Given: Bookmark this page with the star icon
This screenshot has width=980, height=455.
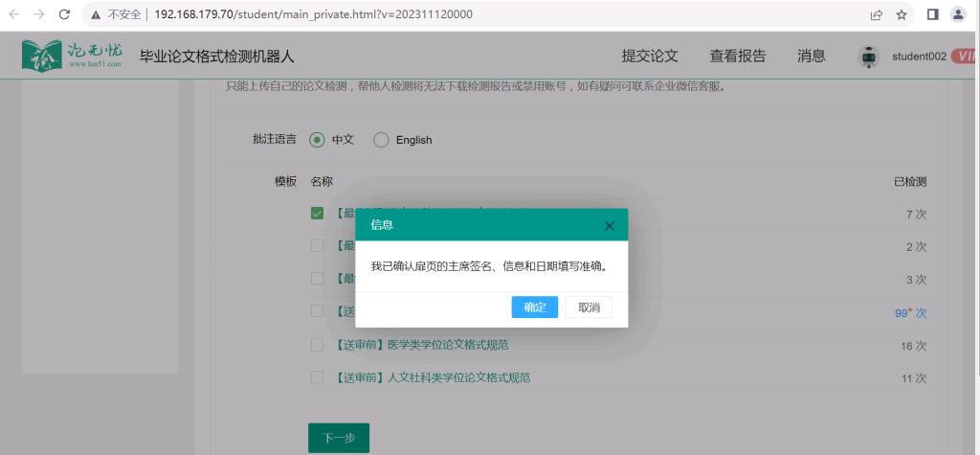Looking at the screenshot, I should coord(901,15).
